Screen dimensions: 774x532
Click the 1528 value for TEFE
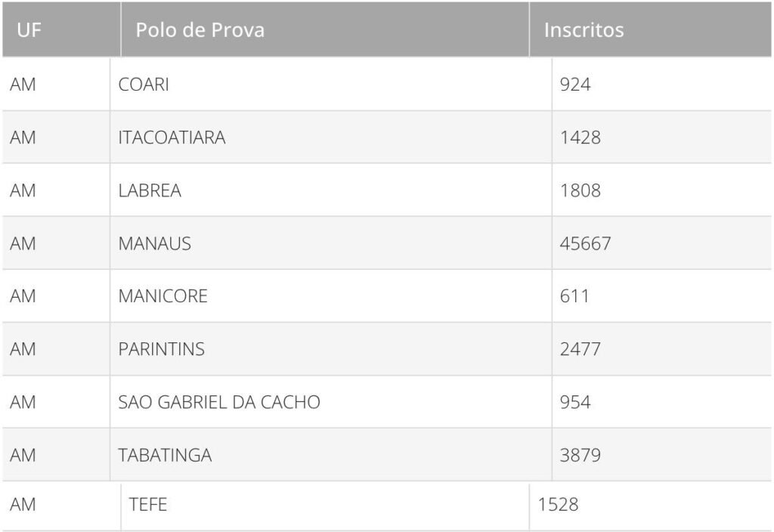coord(558,505)
